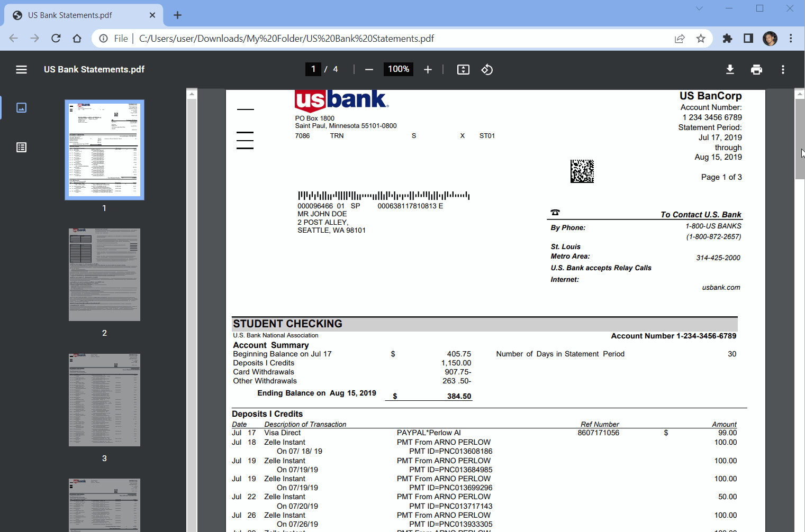Zoom in on the PDF
This screenshot has height=532, width=805.
click(428, 69)
